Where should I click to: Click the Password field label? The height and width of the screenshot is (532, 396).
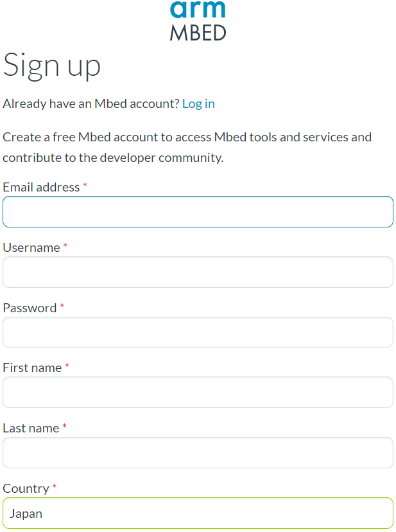[30, 308]
